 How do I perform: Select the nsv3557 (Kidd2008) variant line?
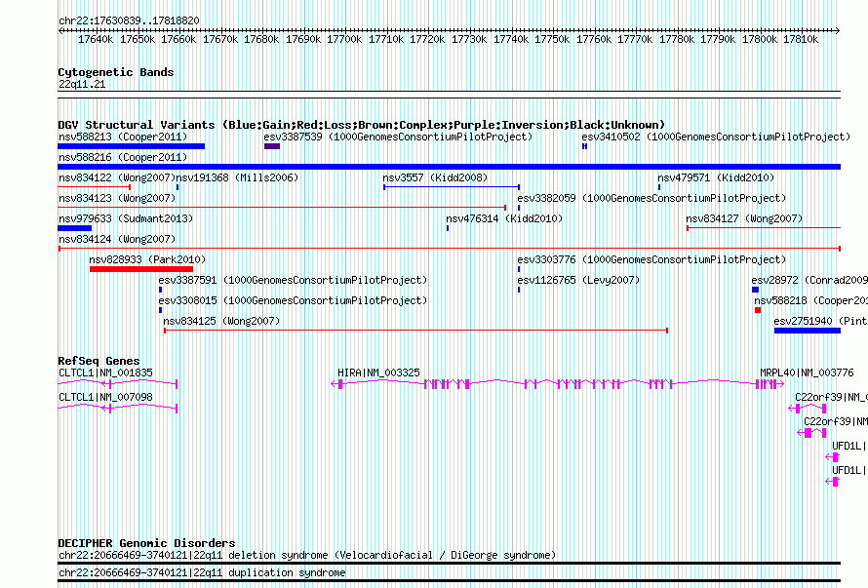[452, 187]
